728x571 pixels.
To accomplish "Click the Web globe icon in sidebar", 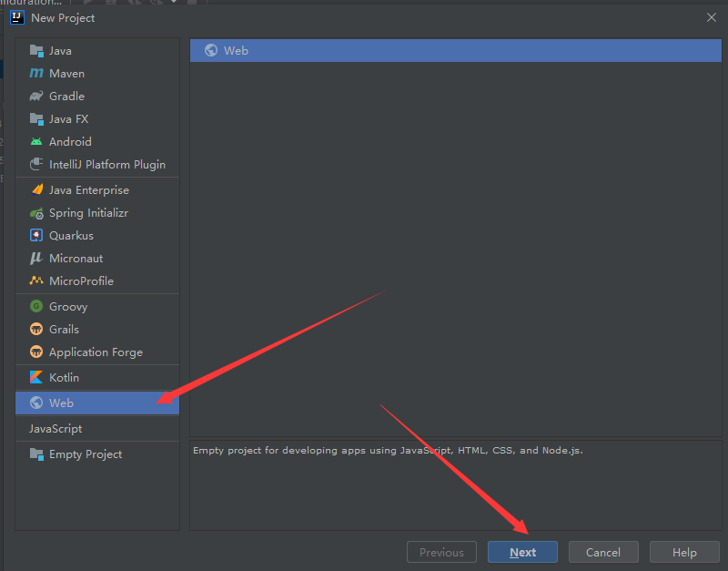I will coord(36,403).
